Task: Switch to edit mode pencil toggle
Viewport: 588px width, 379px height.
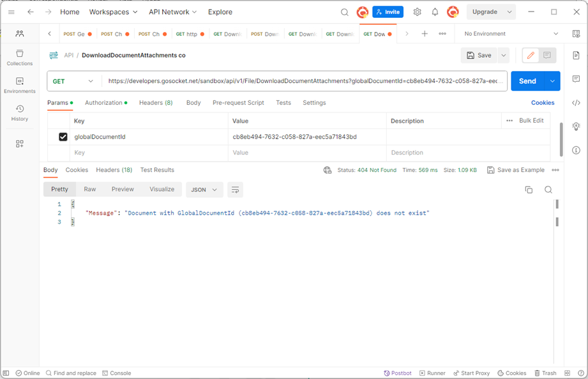Action: point(531,56)
